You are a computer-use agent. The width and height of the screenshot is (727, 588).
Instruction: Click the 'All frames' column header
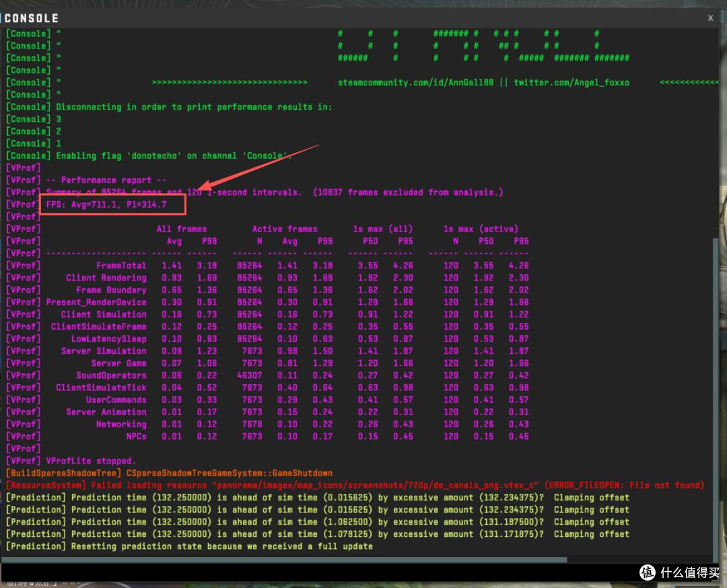tap(182, 229)
